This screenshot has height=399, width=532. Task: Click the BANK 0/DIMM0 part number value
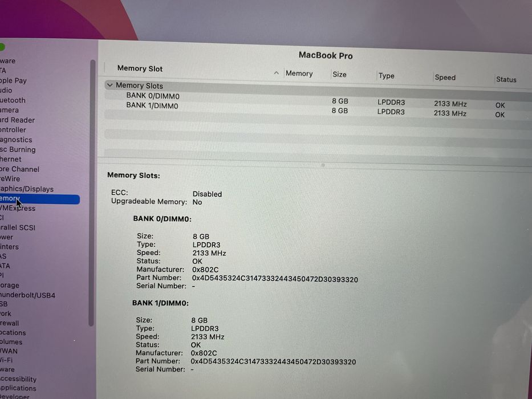(x=275, y=279)
